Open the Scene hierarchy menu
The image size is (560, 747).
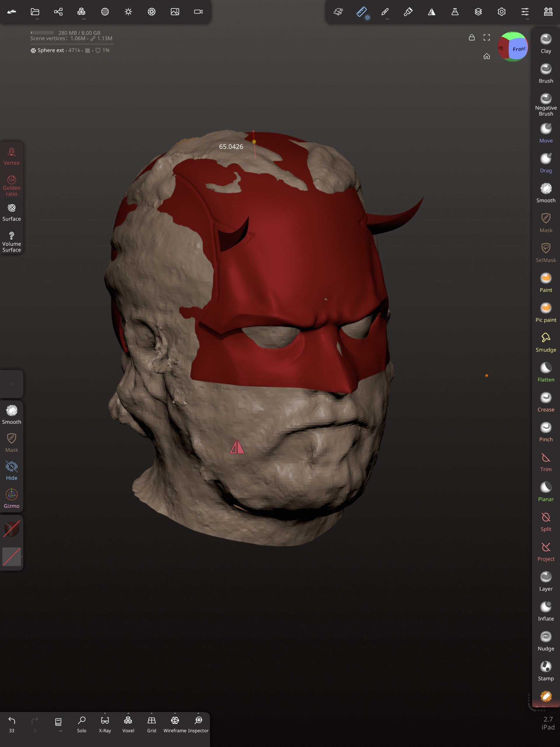point(58,12)
